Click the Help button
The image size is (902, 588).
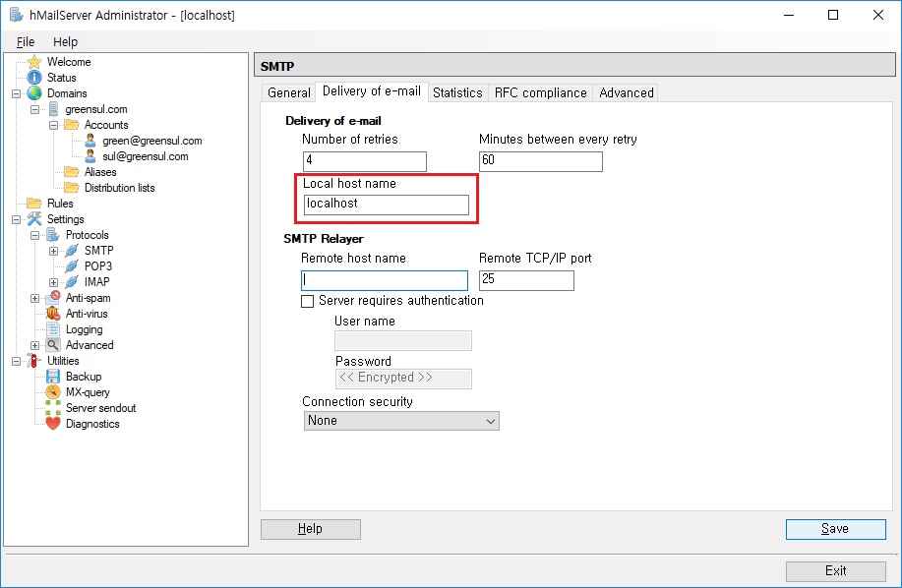pos(309,528)
